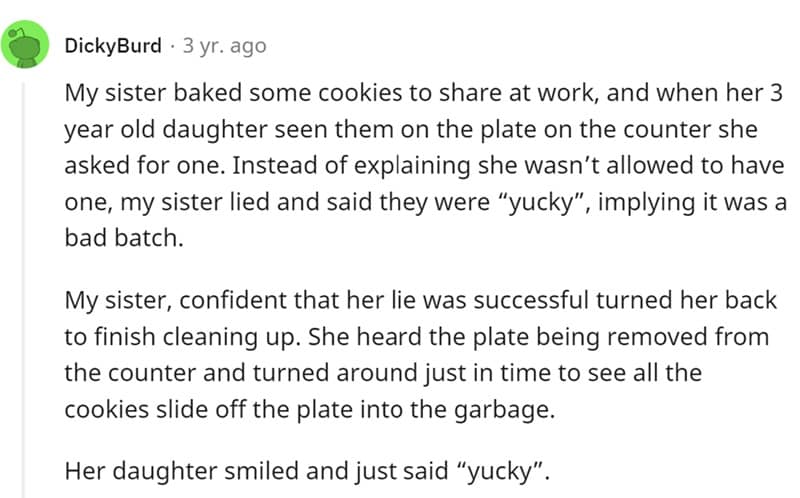The image size is (800, 498).
Task: Open the DickyBurd username profile link
Action: [112, 46]
